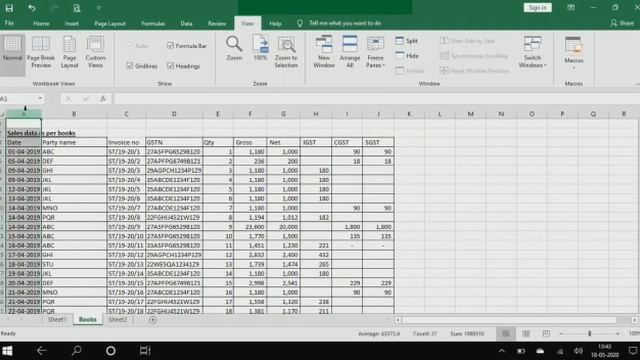Image resolution: width=640 pixels, height=360 pixels.
Task: Select column M header
Action: (470, 114)
